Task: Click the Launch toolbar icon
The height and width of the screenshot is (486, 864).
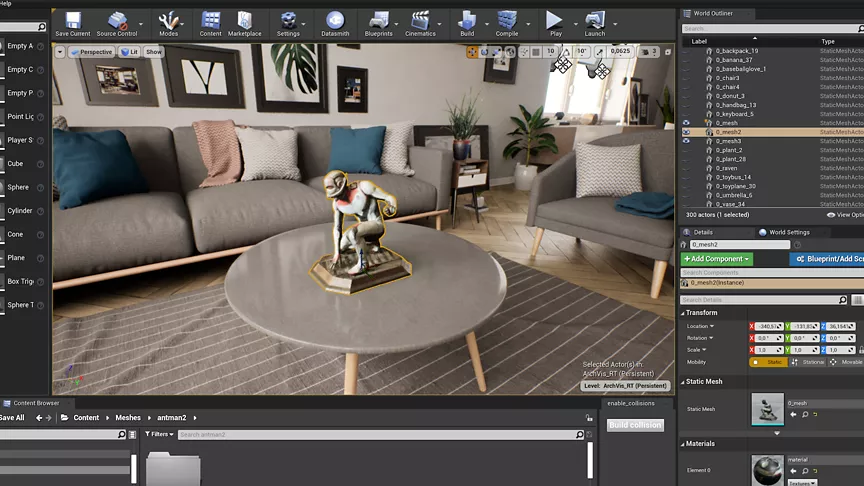Action: click(595, 24)
